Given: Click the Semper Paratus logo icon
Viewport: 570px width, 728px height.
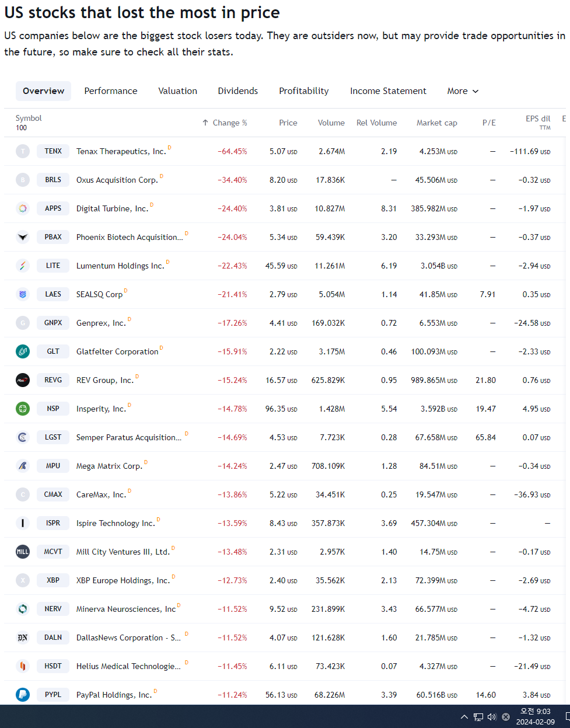Looking at the screenshot, I should tap(23, 437).
